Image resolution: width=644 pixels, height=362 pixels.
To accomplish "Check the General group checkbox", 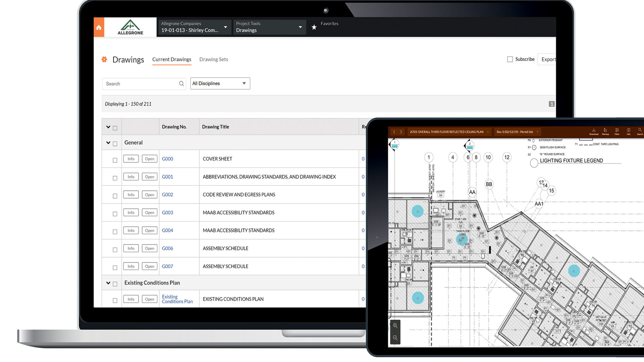I will [x=115, y=144].
